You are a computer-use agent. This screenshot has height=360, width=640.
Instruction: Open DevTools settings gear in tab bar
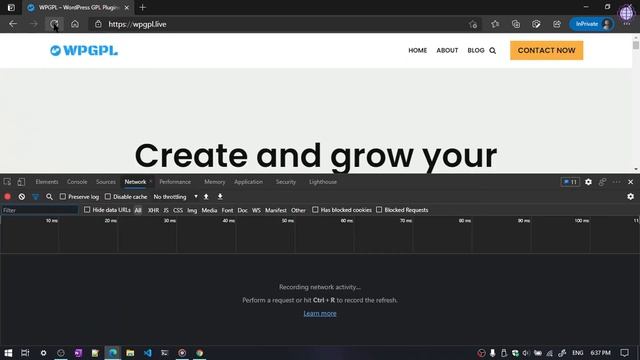click(588, 182)
